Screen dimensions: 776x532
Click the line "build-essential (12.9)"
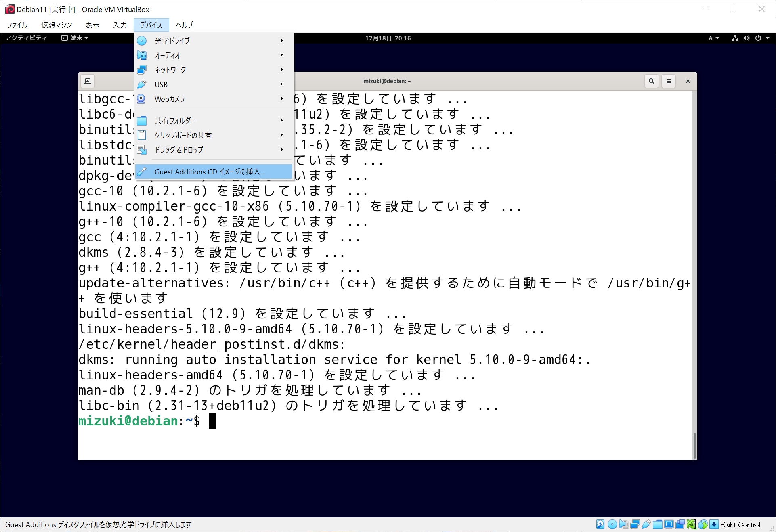242,314
